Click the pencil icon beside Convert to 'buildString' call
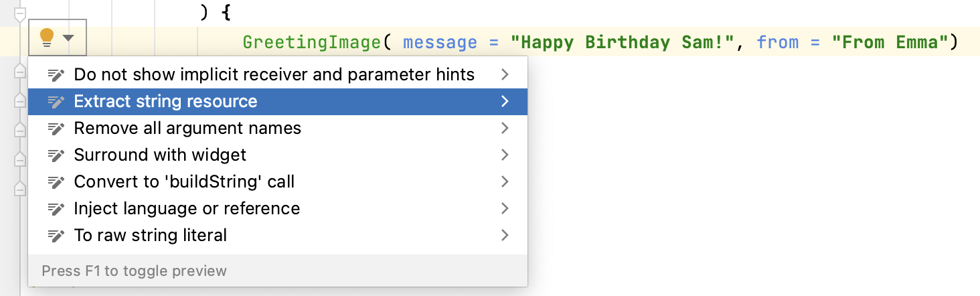The width and height of the screenshot is (980, 296). [56, 182]
